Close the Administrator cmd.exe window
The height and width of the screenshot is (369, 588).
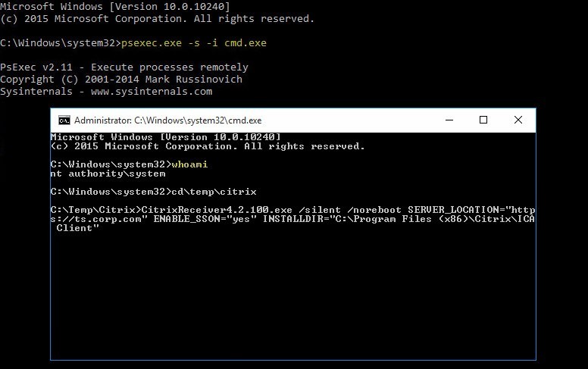(518, 120)
